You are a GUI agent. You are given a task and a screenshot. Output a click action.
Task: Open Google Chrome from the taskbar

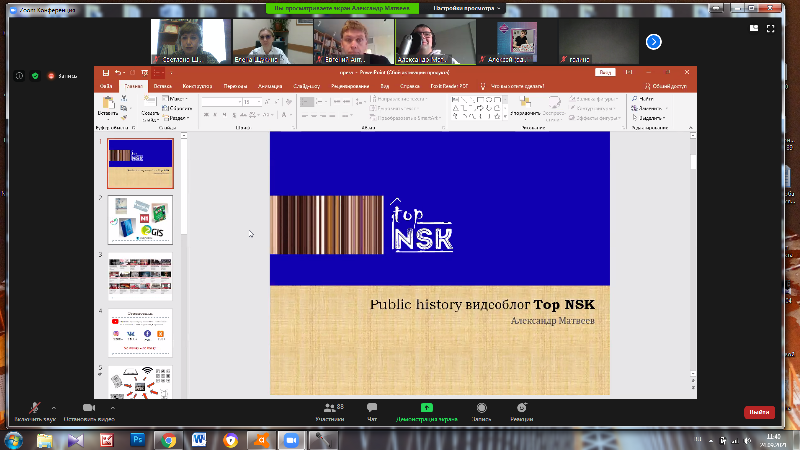coord(168,440)
